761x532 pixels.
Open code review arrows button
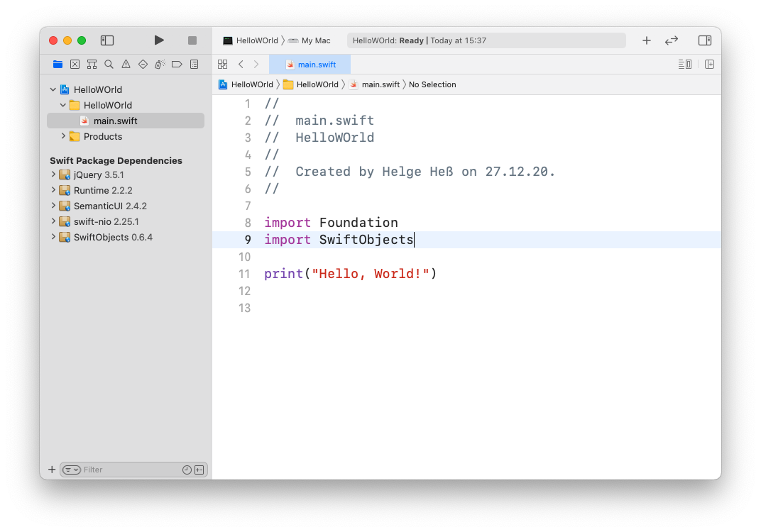(672, 40)
